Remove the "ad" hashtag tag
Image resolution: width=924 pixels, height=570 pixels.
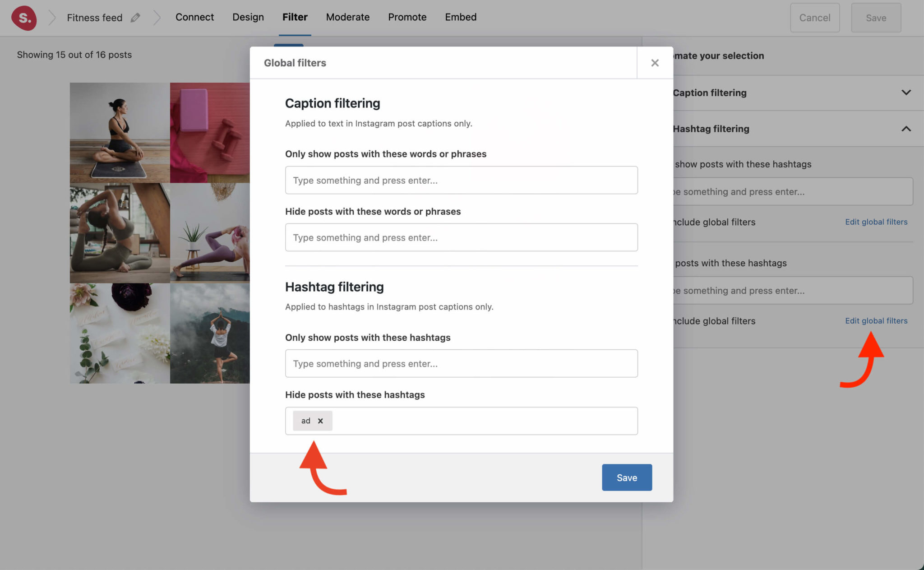coord(320,421)
